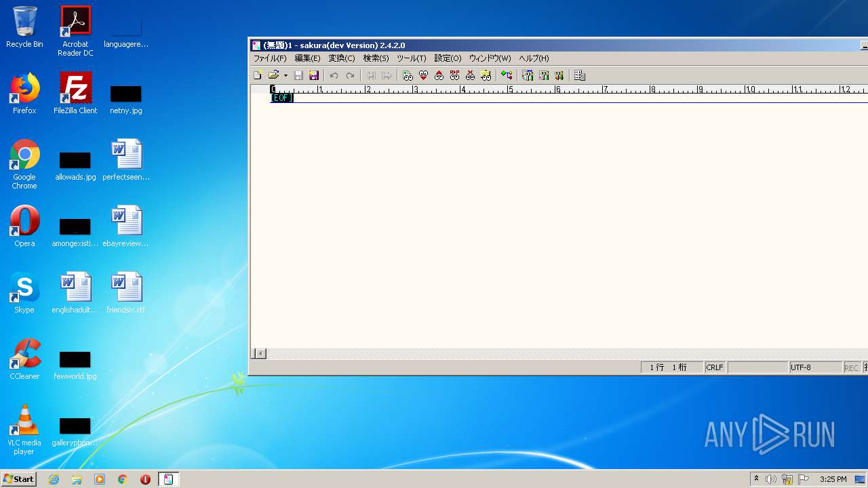This screenshot has width=868, height=488.
Task: Open Internet Explorer from the taskbar
Action: pyautogui.click(x=54, y=479)
